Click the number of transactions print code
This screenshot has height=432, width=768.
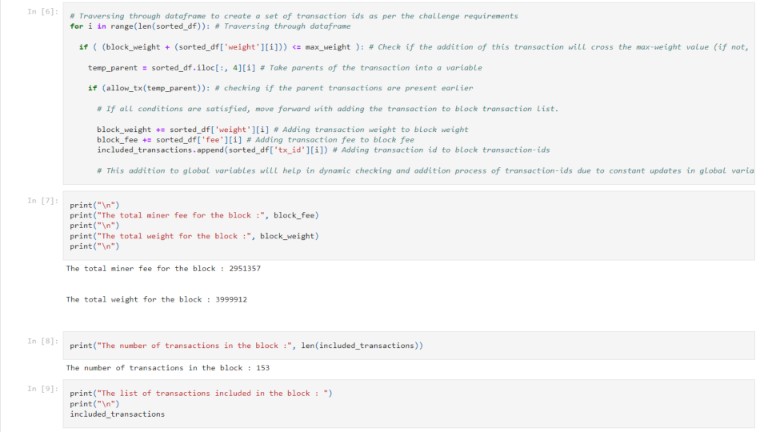pos(246,345)
